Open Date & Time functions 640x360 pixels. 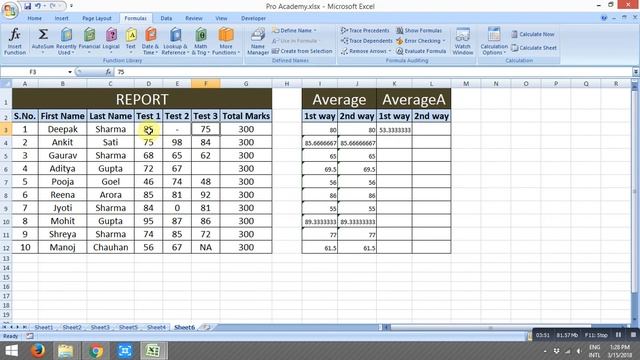[x=150, y=41]
